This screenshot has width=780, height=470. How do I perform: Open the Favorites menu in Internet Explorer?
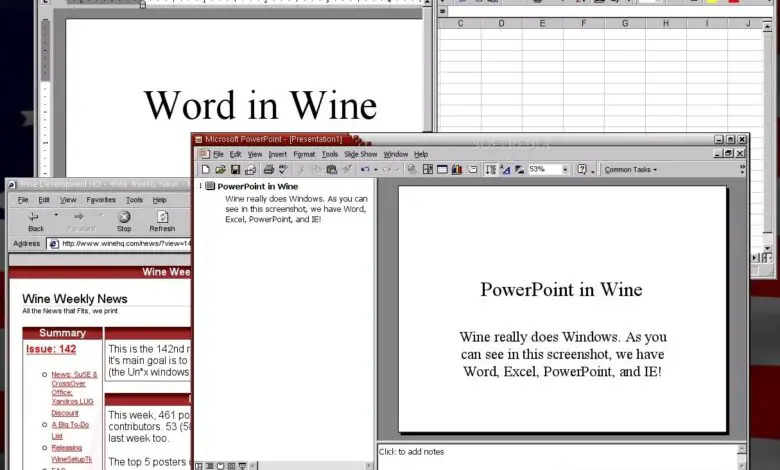(x=101, y=199)
